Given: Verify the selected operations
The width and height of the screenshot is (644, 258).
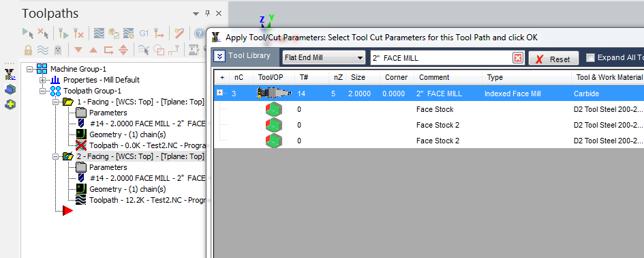Looking at the screenshot, I should pyautogui.click(x=114, y=33).
